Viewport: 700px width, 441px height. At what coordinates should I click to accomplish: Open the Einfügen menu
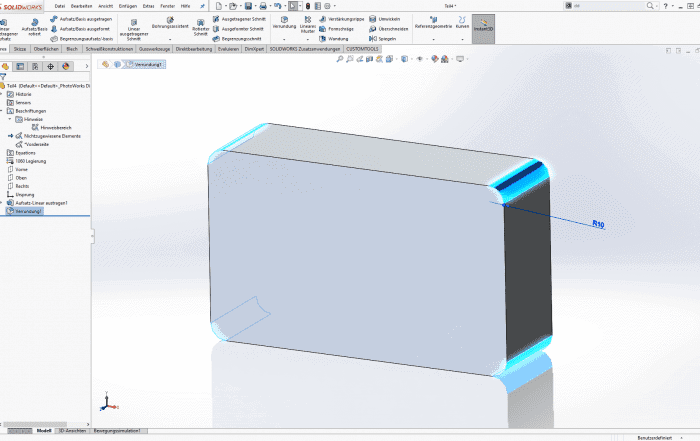click(128, 6)
